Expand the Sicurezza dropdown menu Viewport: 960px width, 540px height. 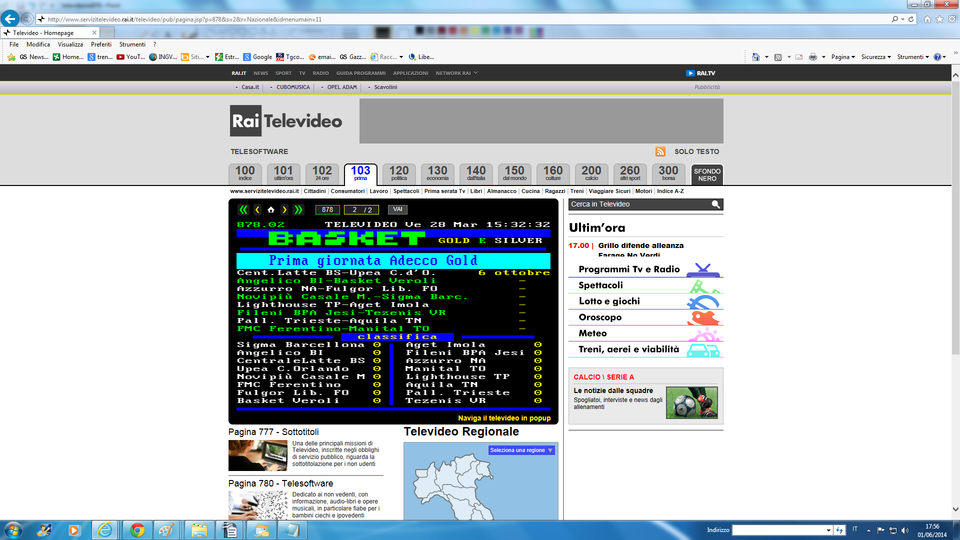876,57
